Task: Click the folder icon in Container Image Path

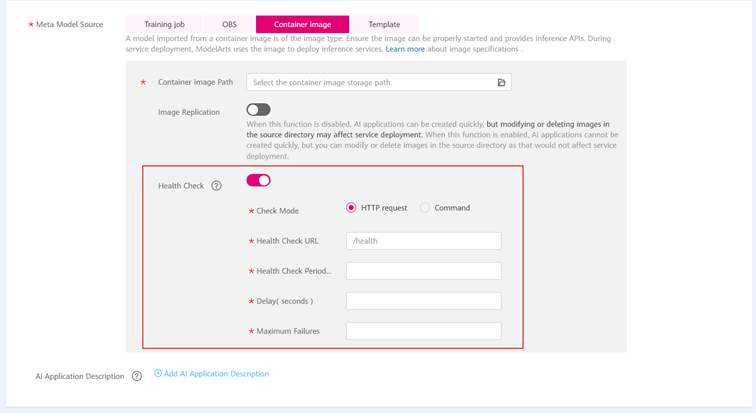Action: [501, 82]
